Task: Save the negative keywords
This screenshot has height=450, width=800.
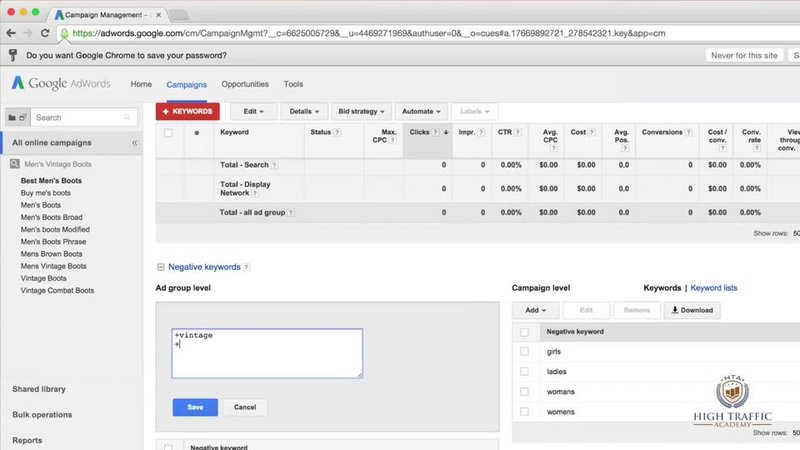Action: coord(195,407)
